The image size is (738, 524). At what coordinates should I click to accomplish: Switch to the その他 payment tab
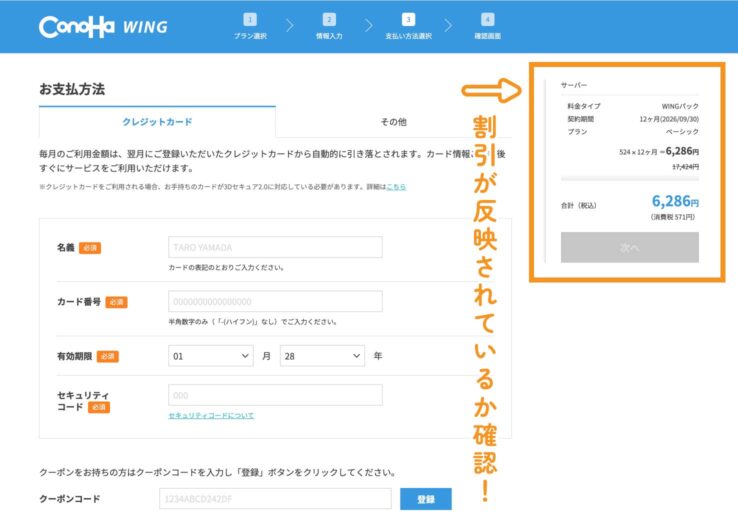coord(393,121)
